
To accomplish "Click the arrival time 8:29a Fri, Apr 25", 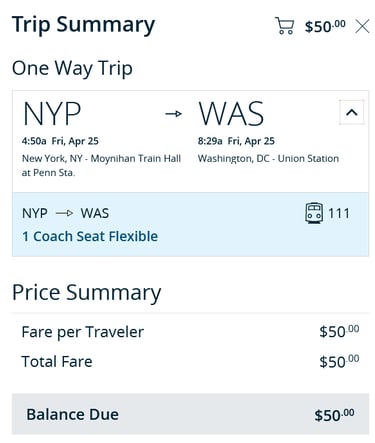I will [x=236, y=141].
